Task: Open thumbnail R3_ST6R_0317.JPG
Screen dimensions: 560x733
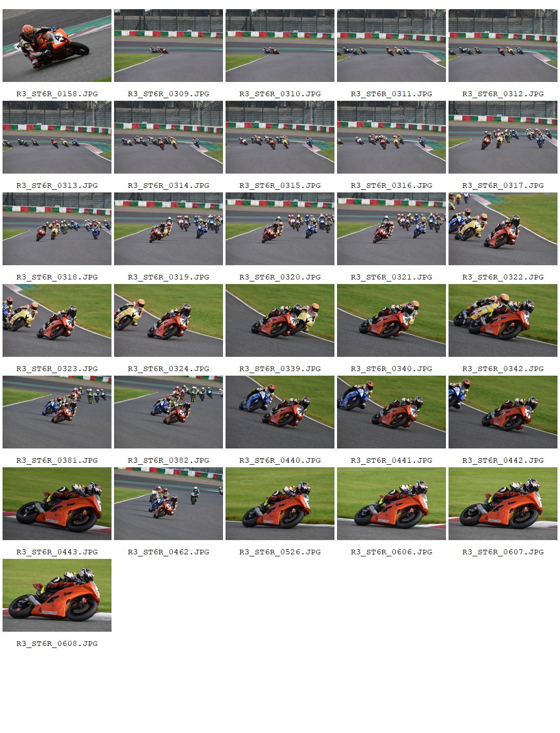Action: tap(503, 137)
